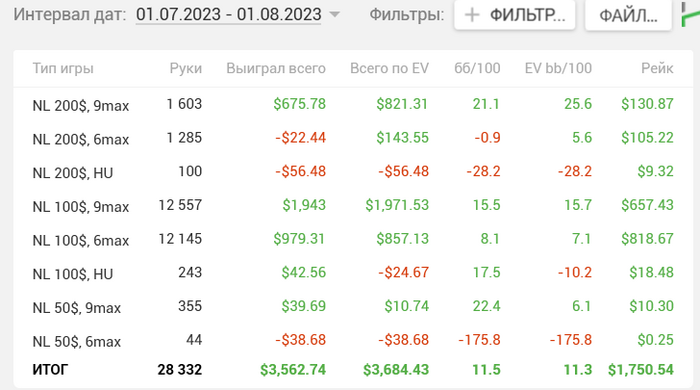This screenshot has height=390, width=700.
Task: Click the 22.4 bb/100 value
Action: pos(487,306)
